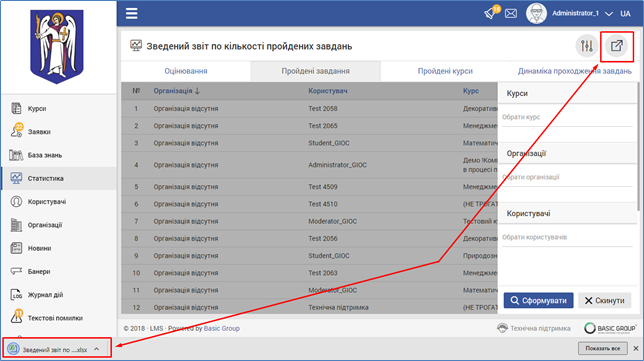Switch to the Оцінювання tab

click(x=186, y=71)
